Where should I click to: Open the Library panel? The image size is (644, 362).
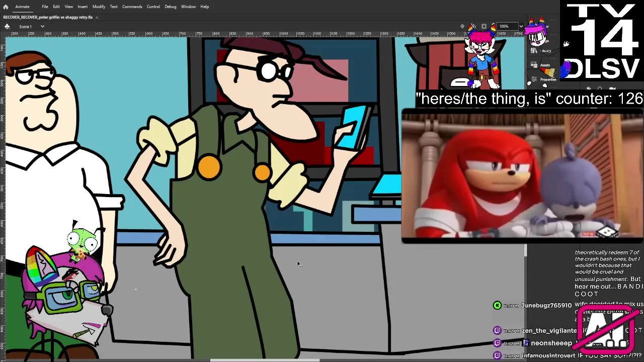pos(542,51)
